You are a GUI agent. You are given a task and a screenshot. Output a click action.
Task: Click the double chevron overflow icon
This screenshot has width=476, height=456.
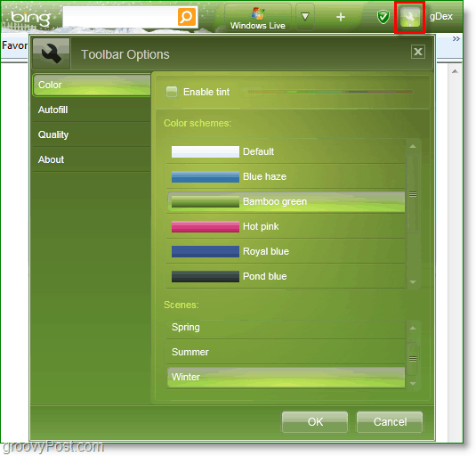456,39
